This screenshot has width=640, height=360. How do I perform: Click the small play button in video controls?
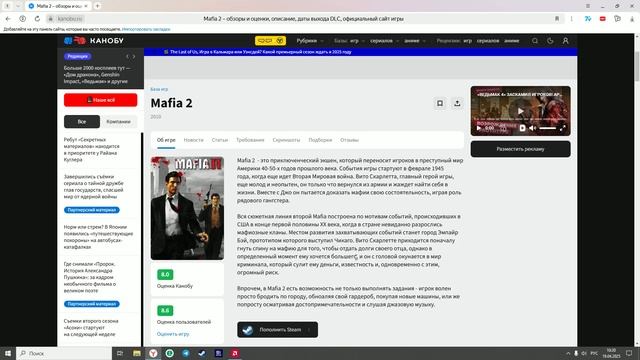click(x=479, y=128)
